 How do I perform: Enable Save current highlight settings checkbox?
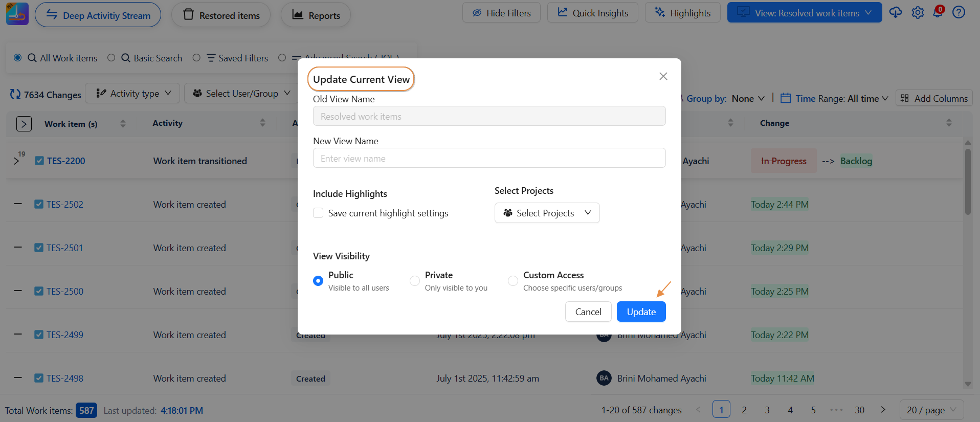click(x=318, y=213)
